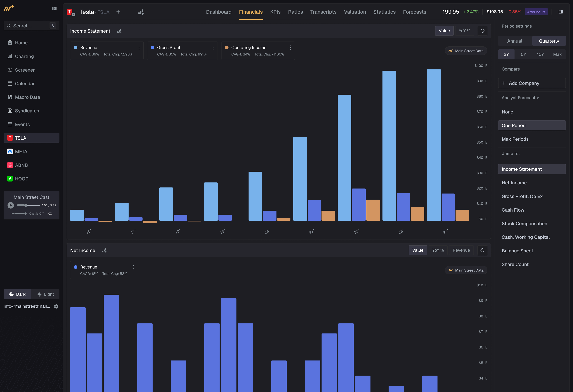The width and height of the screenshot is (573, 392).
Task: Open Revenue series options menu in Income Statement
Action: click(x=139, y=48)
